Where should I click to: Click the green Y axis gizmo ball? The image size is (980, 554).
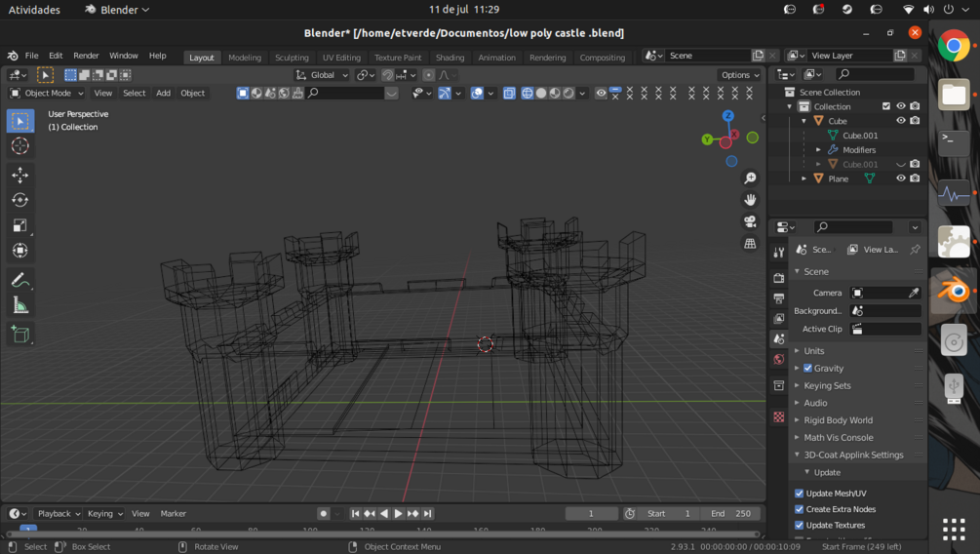tap(707, 139)
